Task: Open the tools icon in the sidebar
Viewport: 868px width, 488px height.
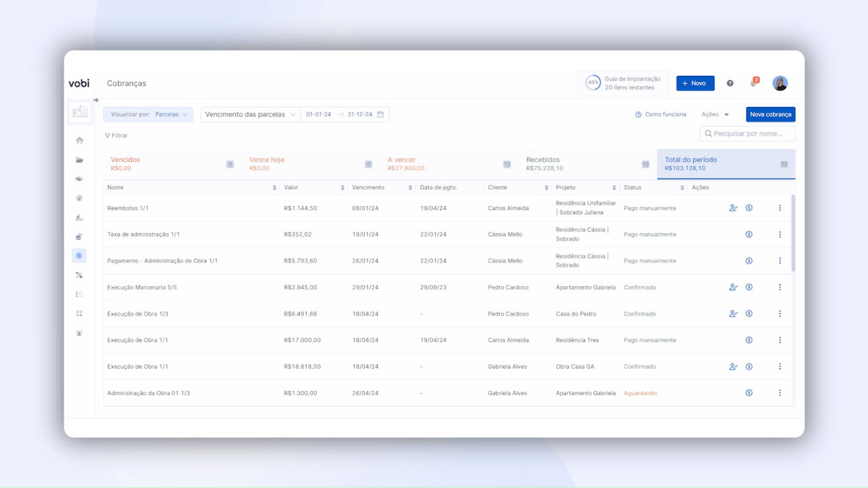Action: pos(79,275)
